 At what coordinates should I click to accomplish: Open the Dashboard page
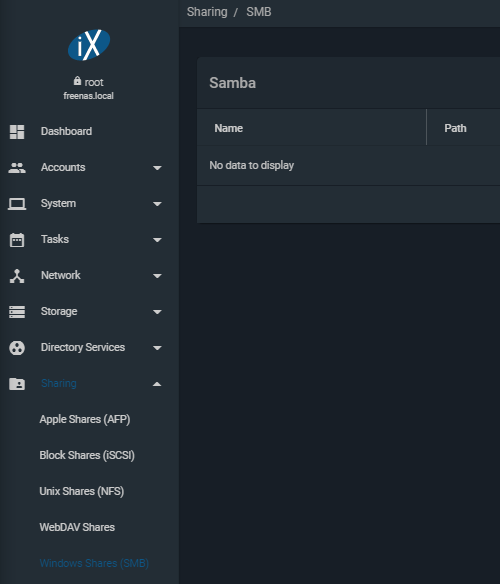(66, 131)
